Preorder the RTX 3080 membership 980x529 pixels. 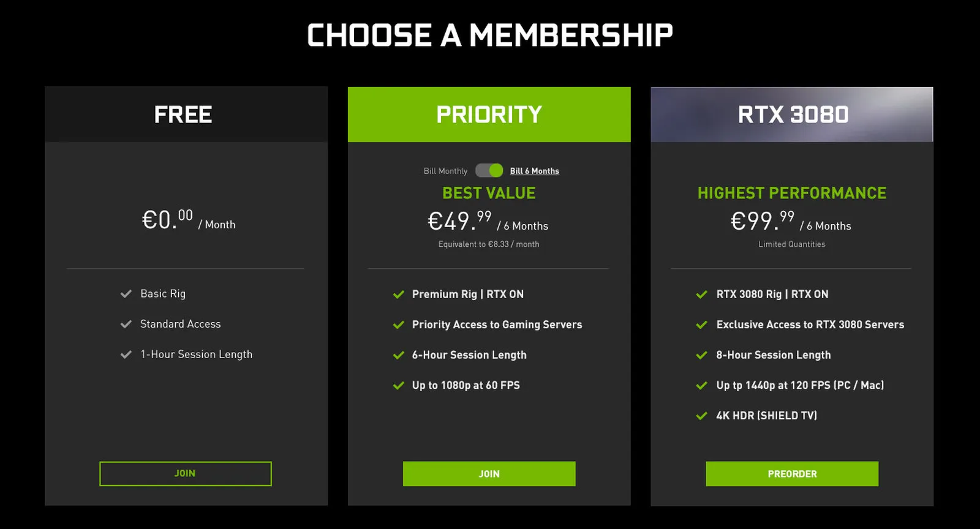tap(792, 474)
